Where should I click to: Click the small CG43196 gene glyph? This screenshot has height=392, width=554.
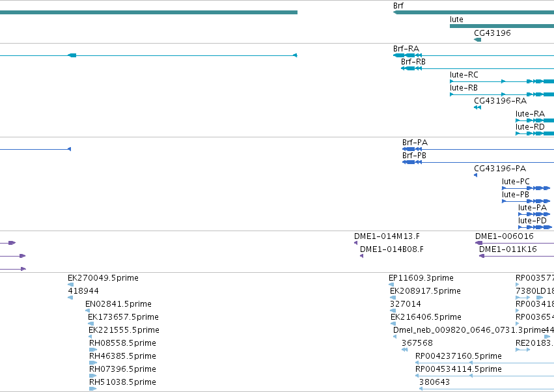[x=477, y=40]
